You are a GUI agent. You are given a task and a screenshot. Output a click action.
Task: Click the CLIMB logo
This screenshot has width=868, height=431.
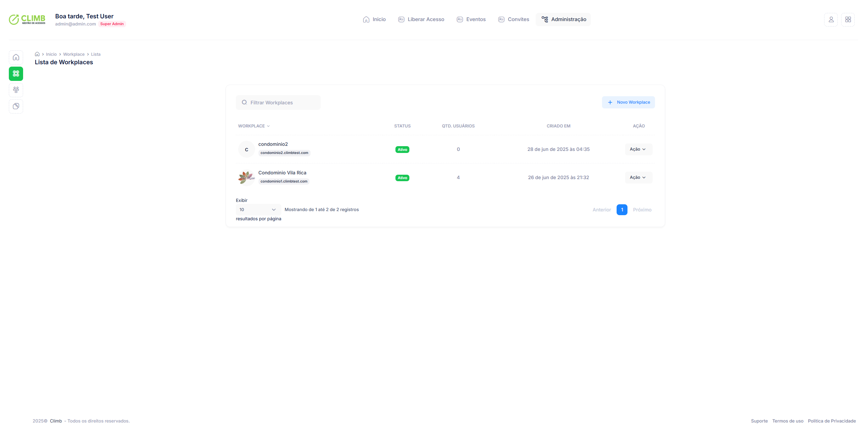(27, 19)
